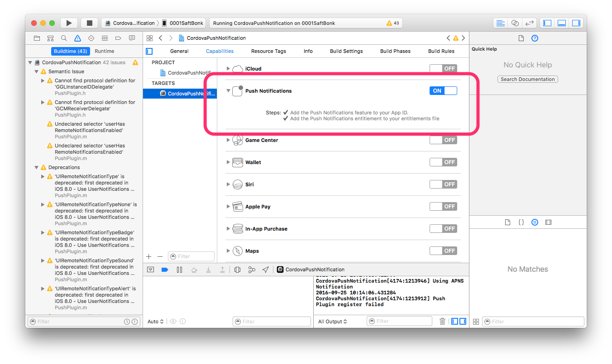
Task: Click the step into debug button
Action: (x=208, y=269)
